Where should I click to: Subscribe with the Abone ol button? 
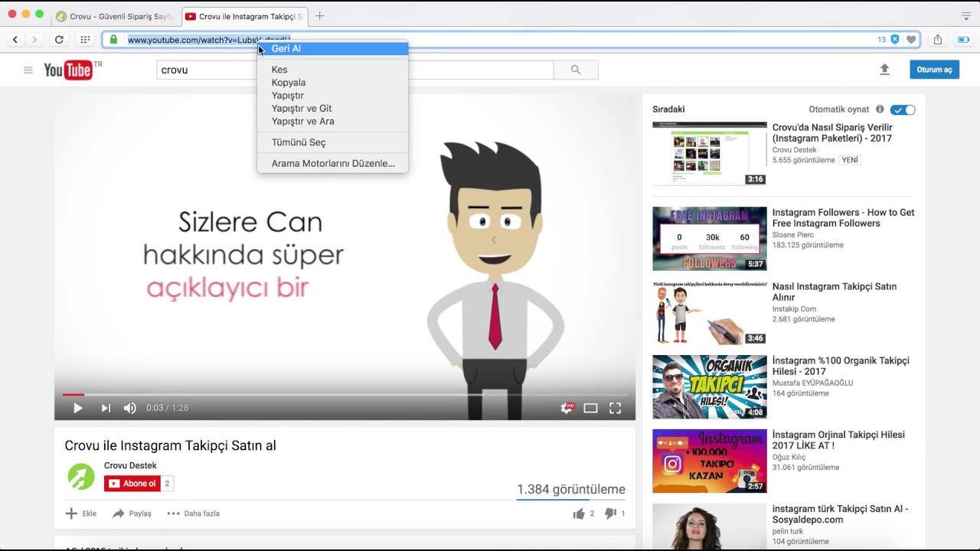tap(132, 484)
